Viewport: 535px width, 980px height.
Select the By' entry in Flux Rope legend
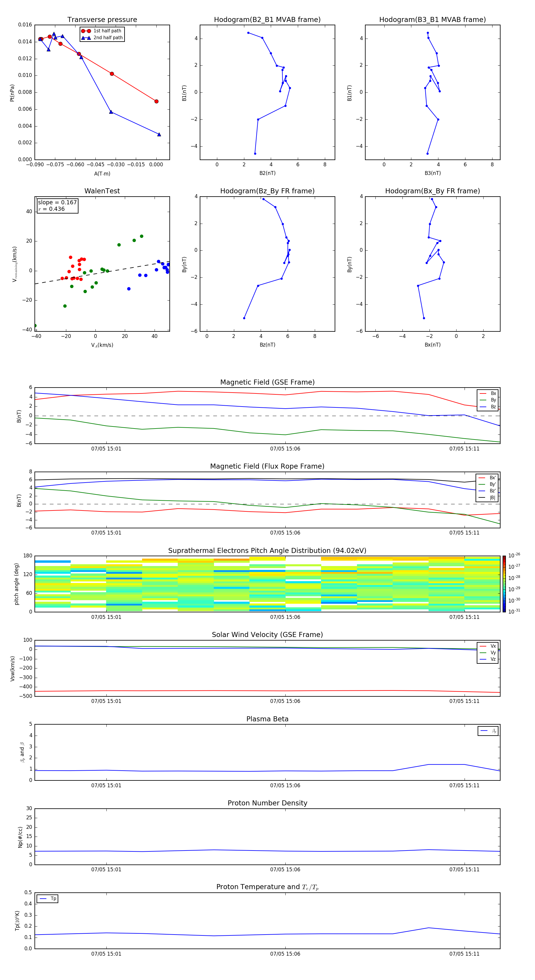pos(487,484)
